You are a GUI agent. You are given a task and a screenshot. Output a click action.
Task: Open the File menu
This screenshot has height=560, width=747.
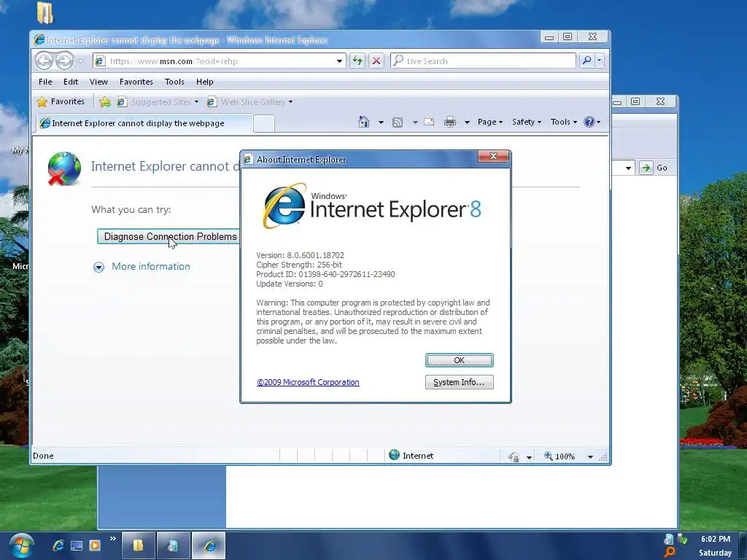click(45, 82)
